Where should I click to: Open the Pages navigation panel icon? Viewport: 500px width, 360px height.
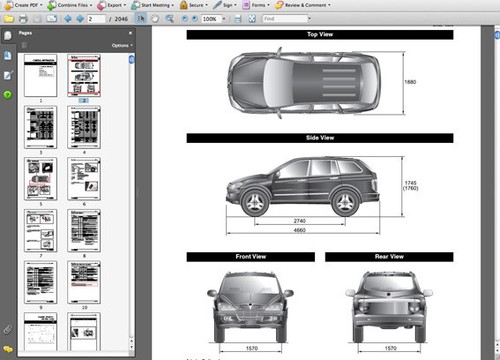(x=7, y=35)
